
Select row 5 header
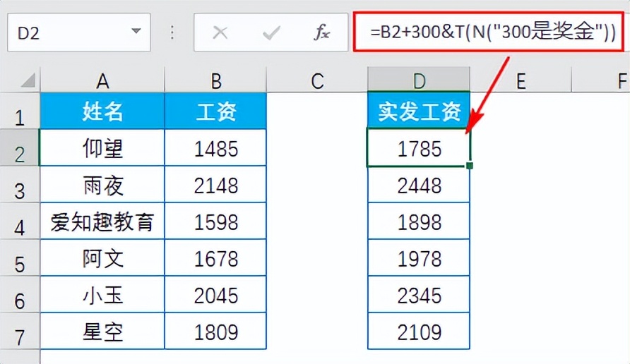(20, 257)
